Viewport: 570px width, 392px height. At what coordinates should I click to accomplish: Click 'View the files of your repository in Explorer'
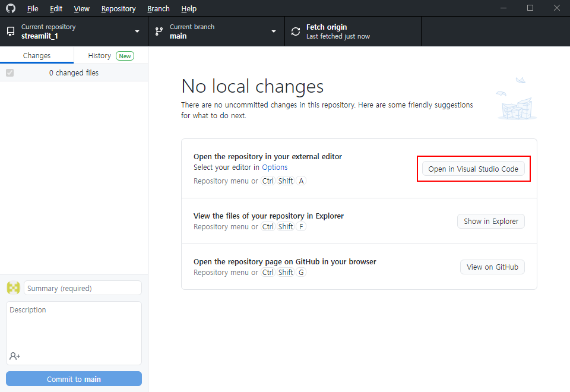point(268,216)
